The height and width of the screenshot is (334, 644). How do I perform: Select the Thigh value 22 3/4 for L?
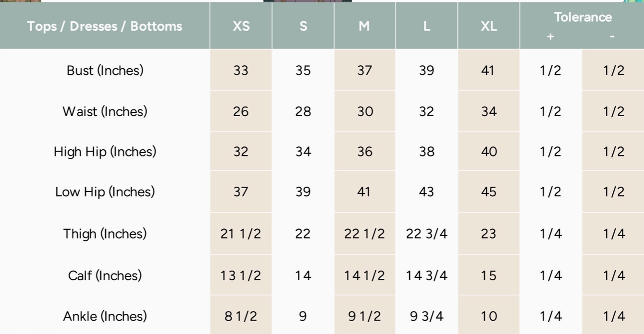pyautogui.click(x=426, y=234)
